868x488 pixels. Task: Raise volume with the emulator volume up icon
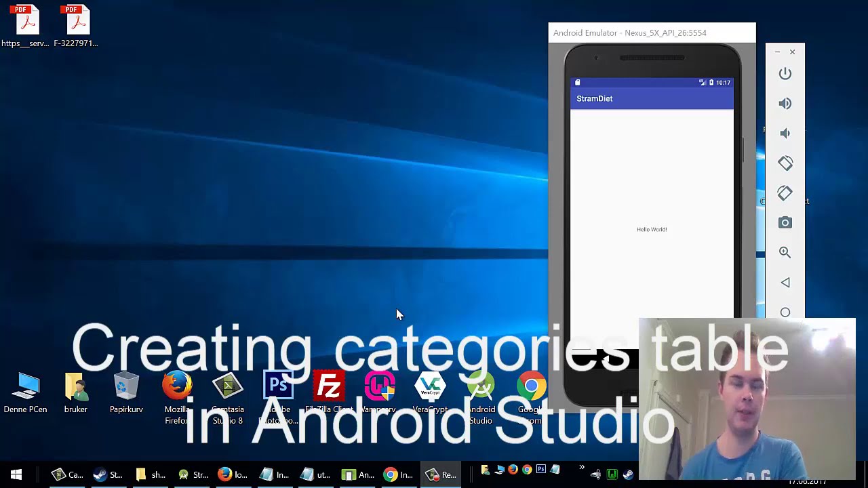[x=785, y=104]
